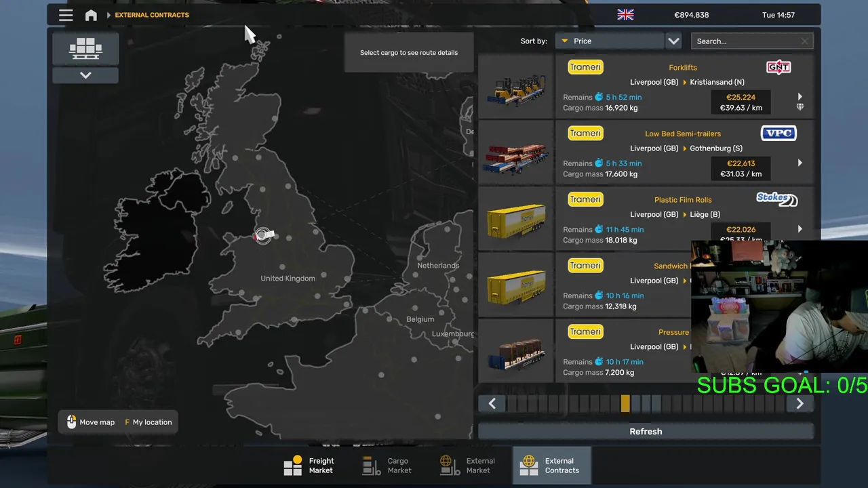This screenshot has width=868, height=488.
Task: Open the hamburger main menu
Action: tap(66, 15)
